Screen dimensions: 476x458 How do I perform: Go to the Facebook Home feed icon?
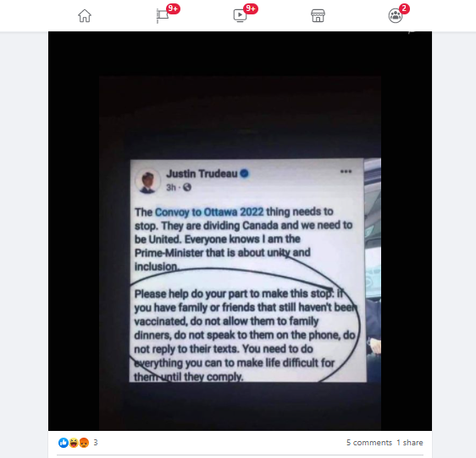click(85, 16)
